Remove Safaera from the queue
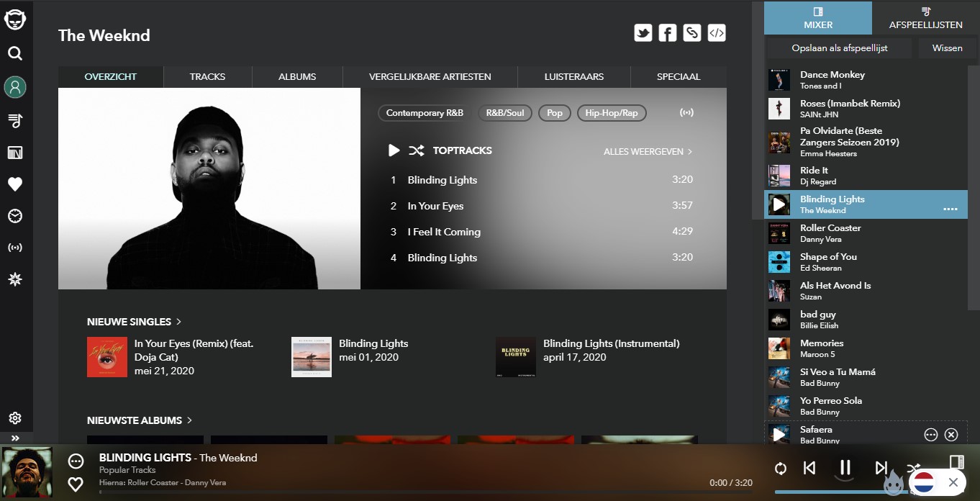The height and width of the screenshot is (501, 980). (x=951, y=435)
